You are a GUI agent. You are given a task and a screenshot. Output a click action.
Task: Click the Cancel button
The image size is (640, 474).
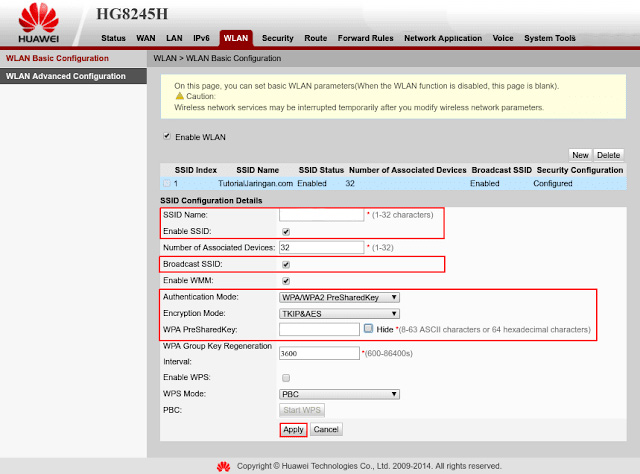[326, 429]
